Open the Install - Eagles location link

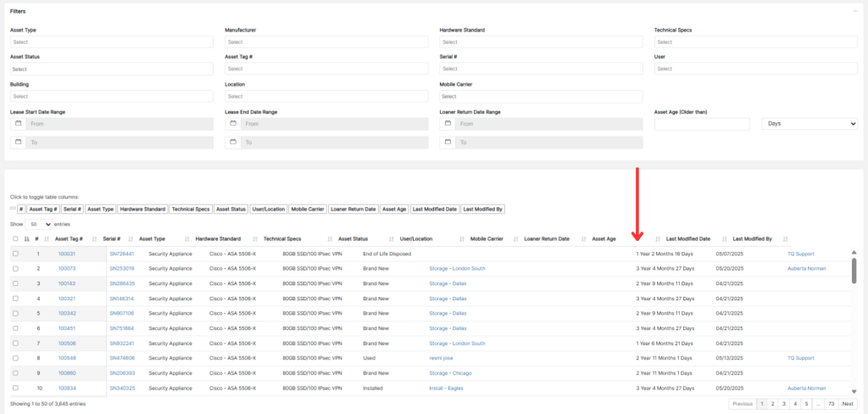pos(446,388)
